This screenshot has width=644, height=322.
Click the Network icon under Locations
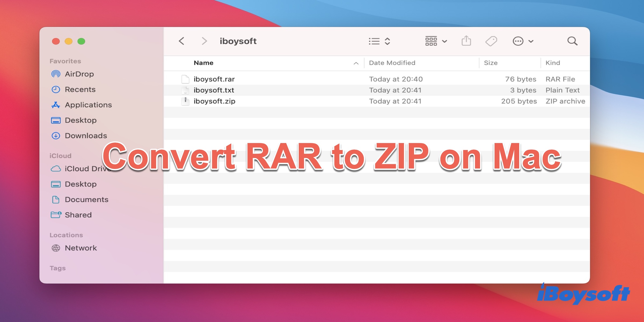(x=56, y=250)
